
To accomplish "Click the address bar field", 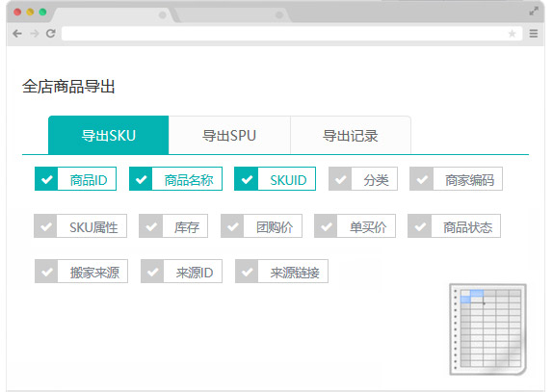I will pos(292,34).
